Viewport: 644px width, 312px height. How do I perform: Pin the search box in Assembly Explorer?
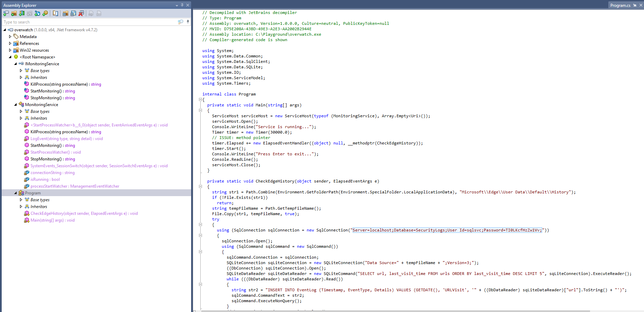(x=188, y=22)
